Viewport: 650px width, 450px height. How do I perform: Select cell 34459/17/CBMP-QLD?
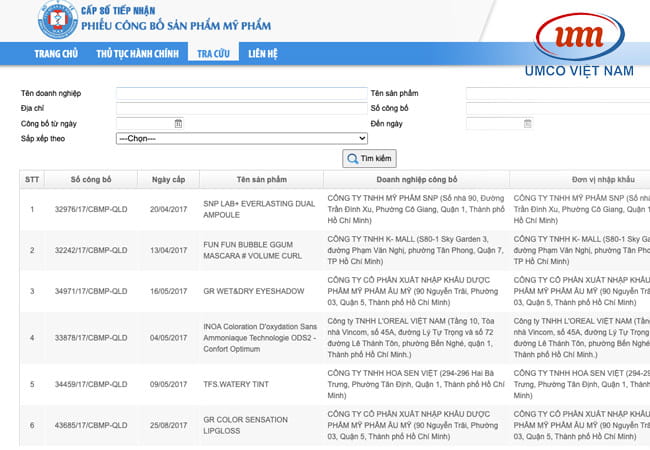coord(91,384)
